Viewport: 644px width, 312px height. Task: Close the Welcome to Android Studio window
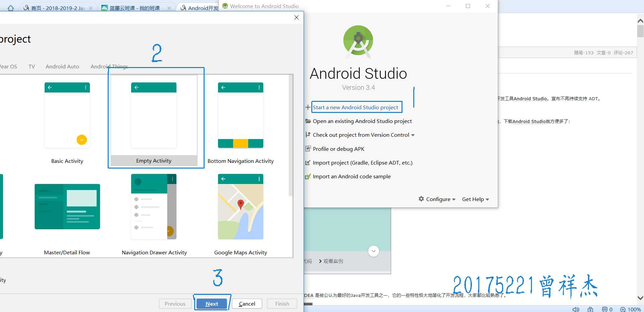[x=488, y=6]
